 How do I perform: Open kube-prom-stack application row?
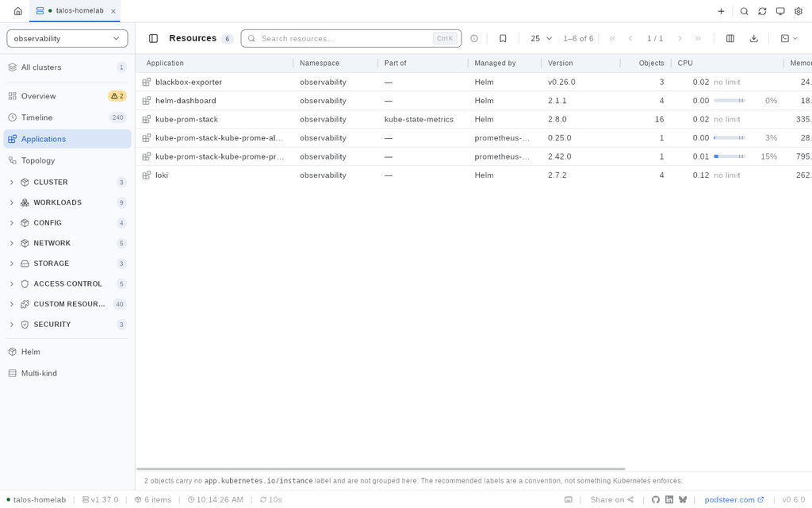(x=473, y=119)
